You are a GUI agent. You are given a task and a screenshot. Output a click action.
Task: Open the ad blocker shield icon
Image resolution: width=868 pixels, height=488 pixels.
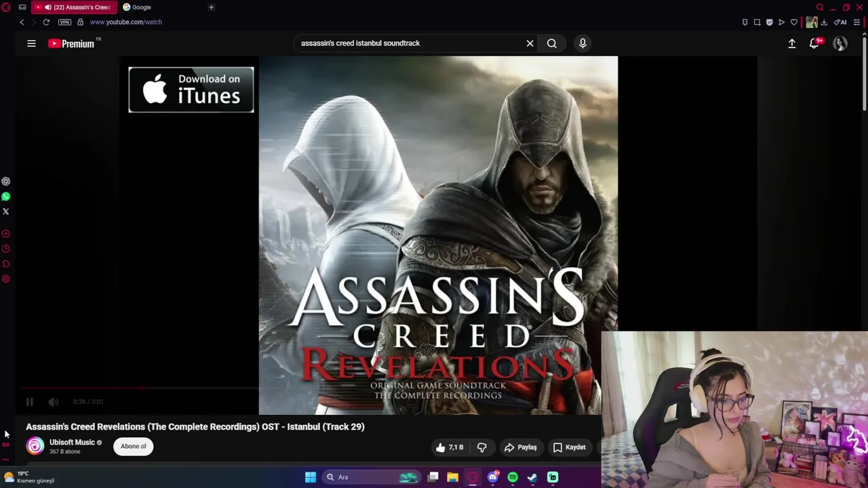(769, 22)
